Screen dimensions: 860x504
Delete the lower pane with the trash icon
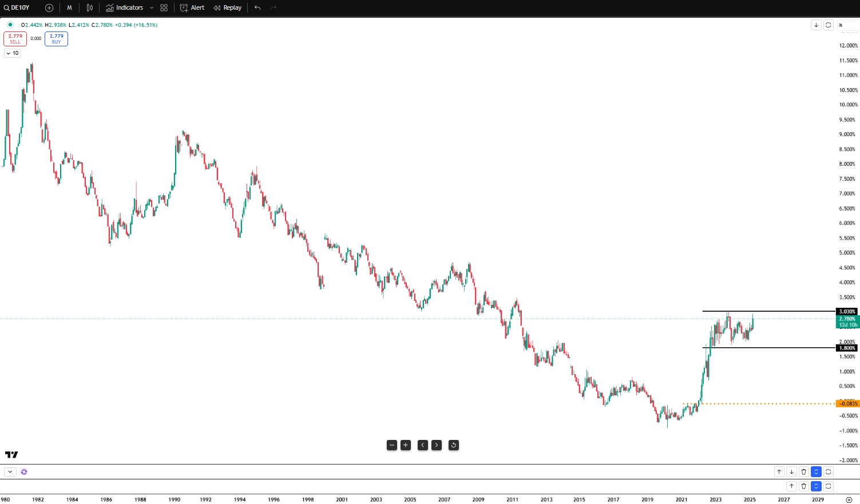click(x=804, y=486)
